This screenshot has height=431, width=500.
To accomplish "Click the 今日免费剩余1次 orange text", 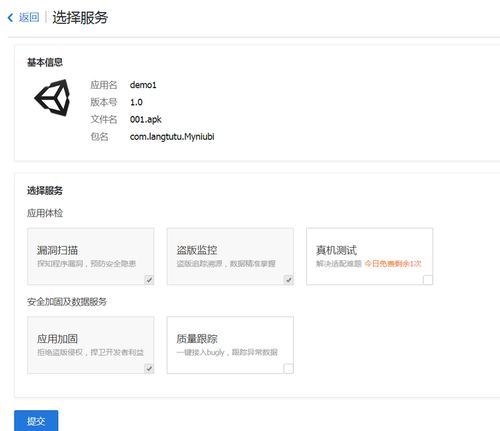I will coord(393,264).
